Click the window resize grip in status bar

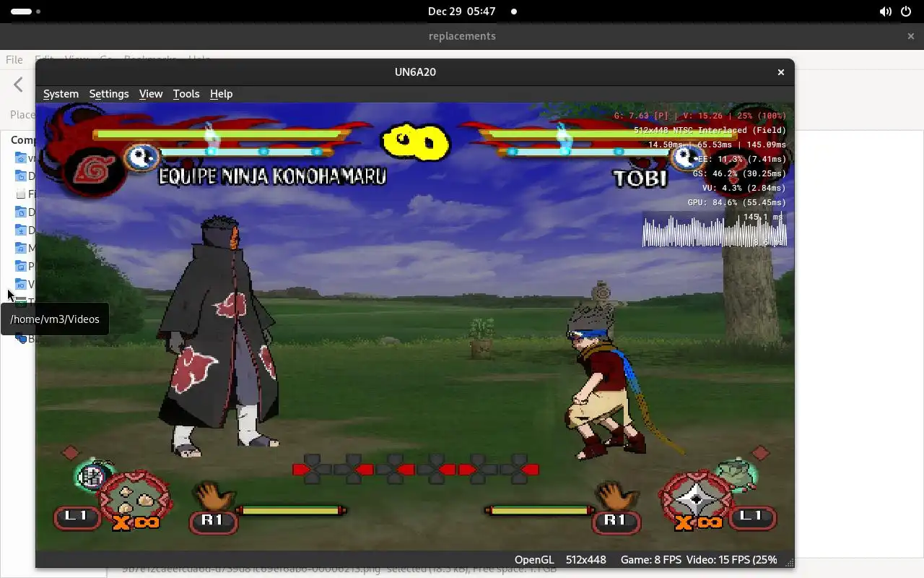pyautogui.click(x=789, y=562)
